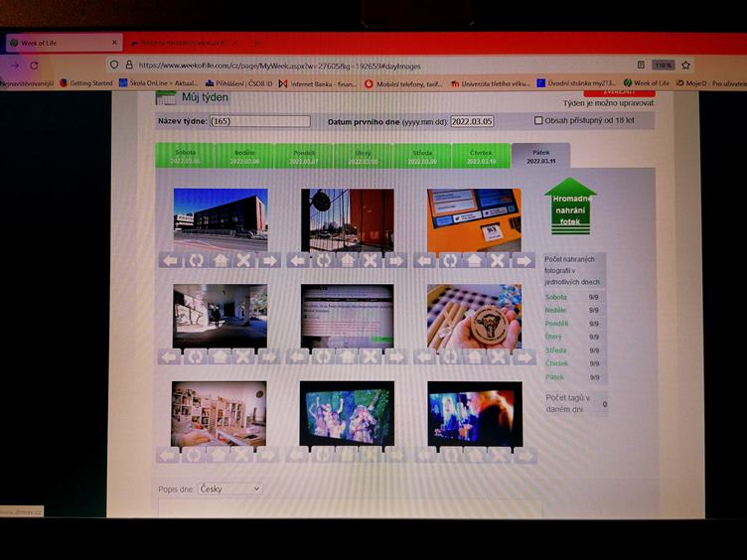
Task: Move the orange kiosk photo left
Action: [425, 260]
